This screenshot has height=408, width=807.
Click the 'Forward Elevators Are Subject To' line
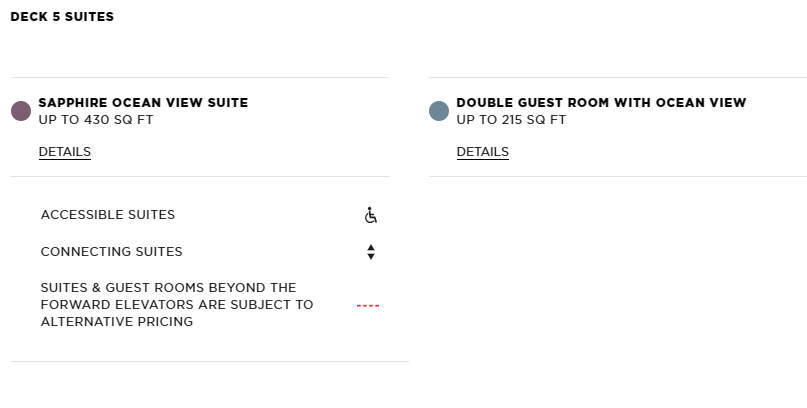tap(177, 305)
